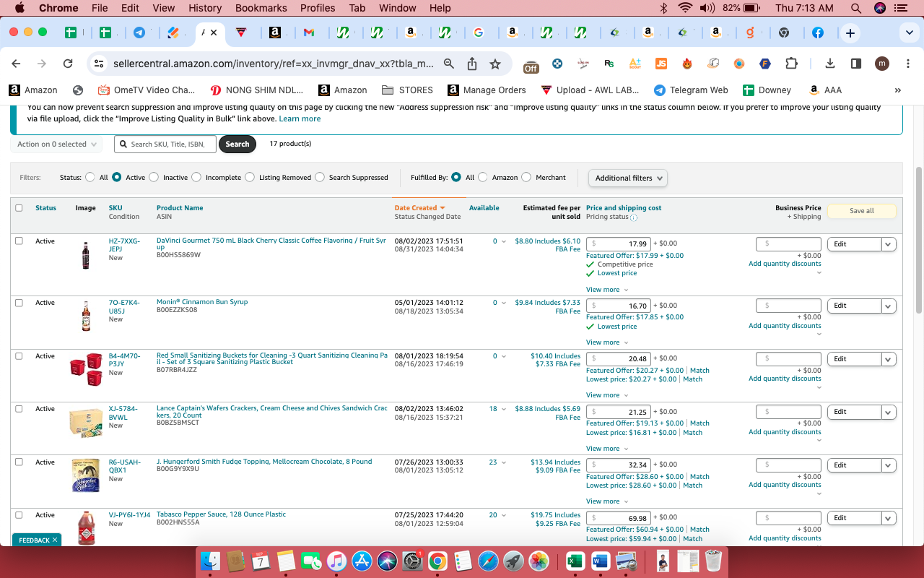Open Finder from the dock

coord(210,561)
